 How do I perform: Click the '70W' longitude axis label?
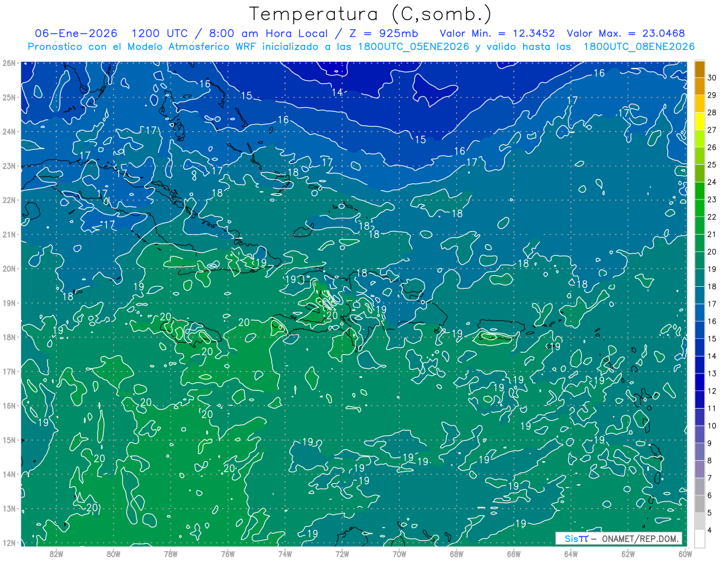click(x=399, y=554)
